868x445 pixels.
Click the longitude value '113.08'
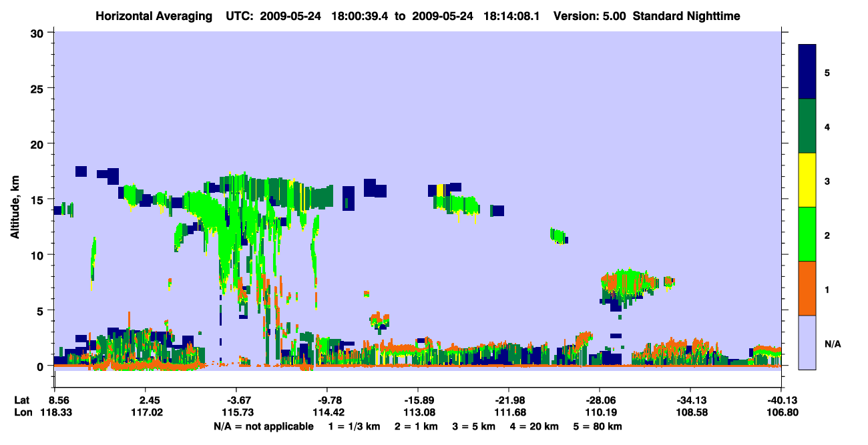click(x=419, y=412)
